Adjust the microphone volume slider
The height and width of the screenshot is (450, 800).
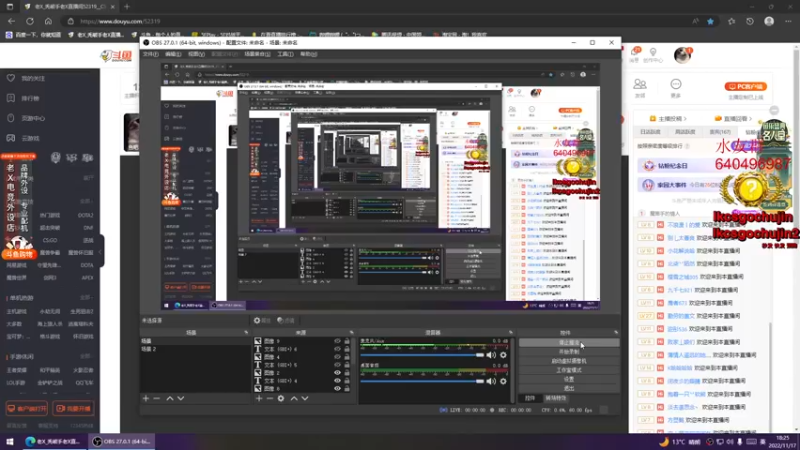tap(422, 355)
